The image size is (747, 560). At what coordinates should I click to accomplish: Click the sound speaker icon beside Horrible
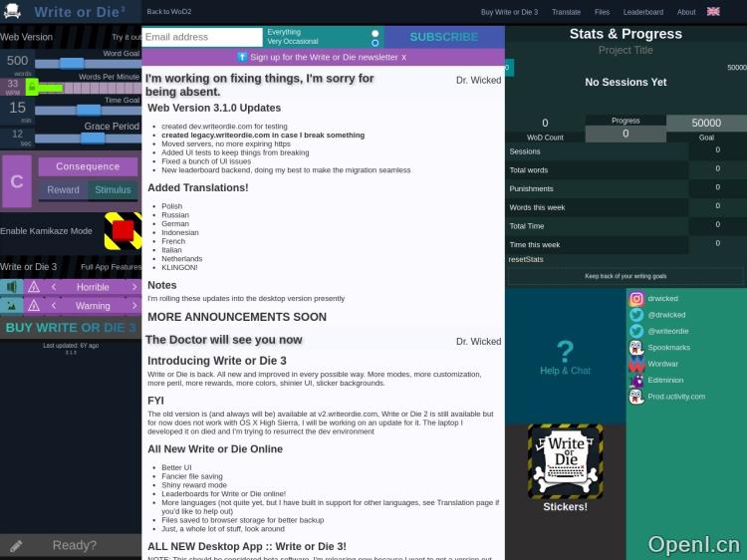pos(11,287)
